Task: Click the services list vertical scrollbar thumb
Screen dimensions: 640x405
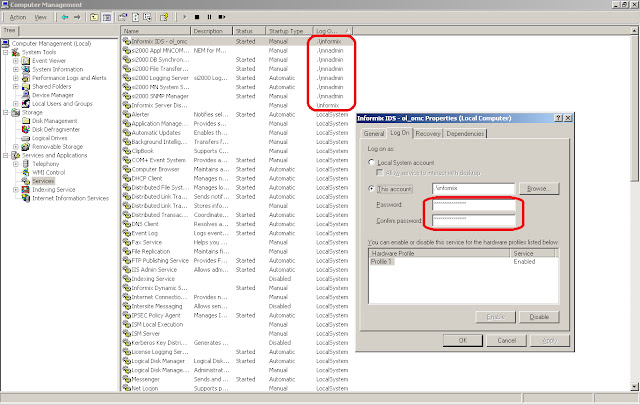Action: coord(634,108)
